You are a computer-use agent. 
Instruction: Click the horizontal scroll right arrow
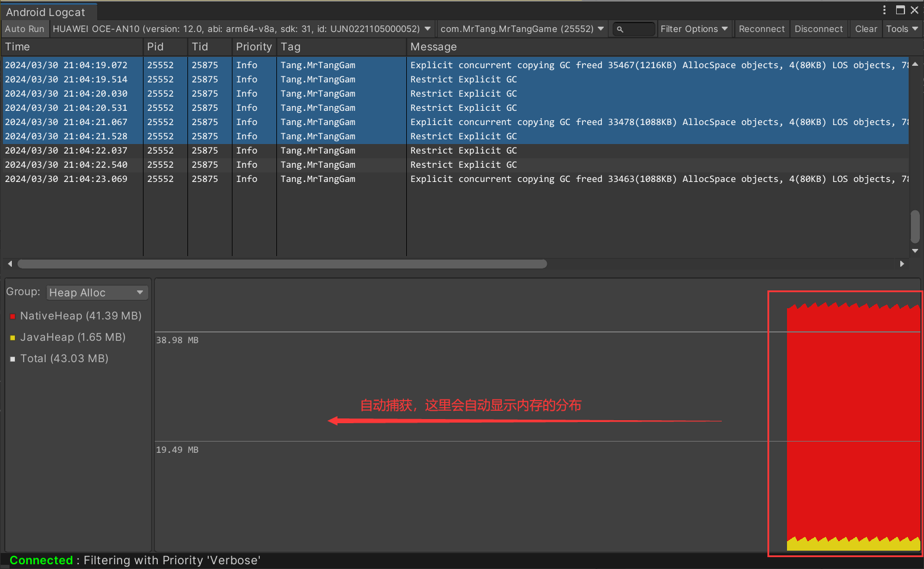902,264
